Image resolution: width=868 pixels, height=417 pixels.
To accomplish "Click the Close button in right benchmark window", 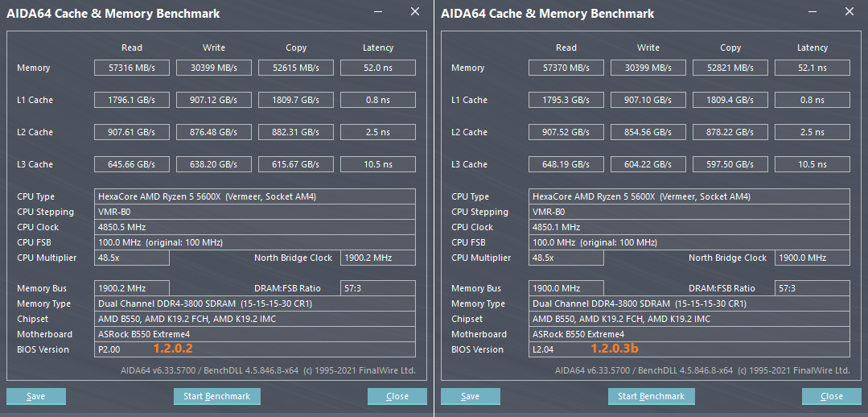I will [832, 396].
